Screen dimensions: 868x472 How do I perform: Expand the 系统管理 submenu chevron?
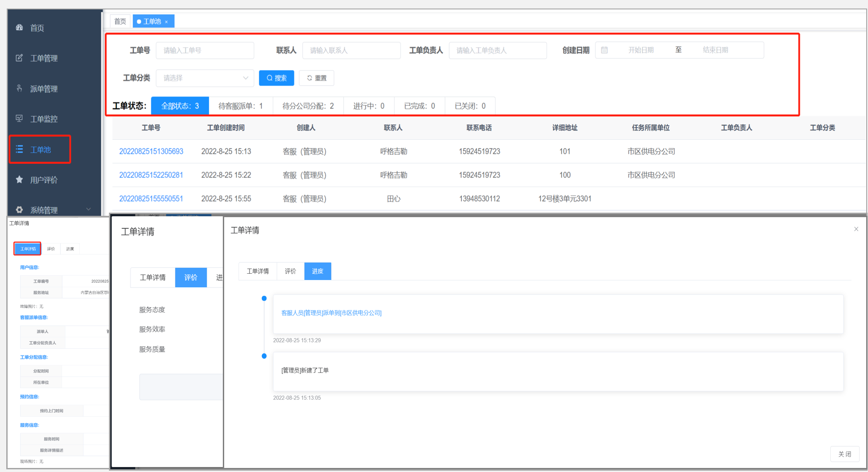point(88,209)
